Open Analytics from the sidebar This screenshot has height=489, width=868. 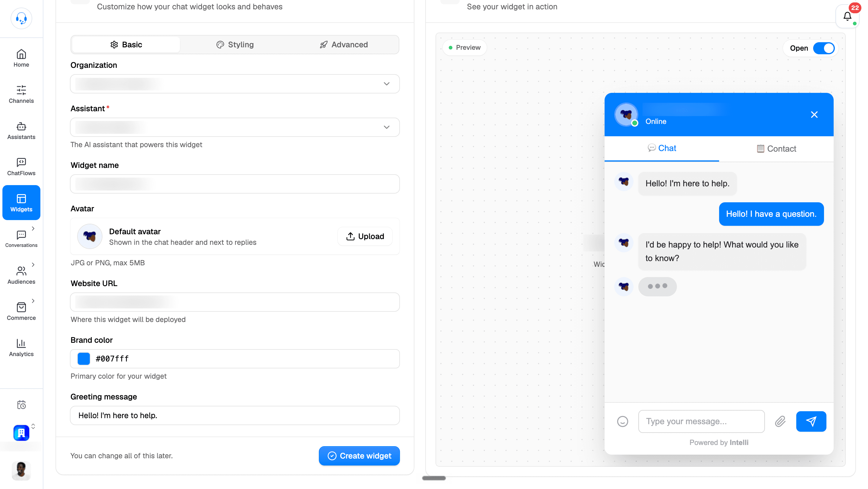pyautogui.click(x=21, y=348)
